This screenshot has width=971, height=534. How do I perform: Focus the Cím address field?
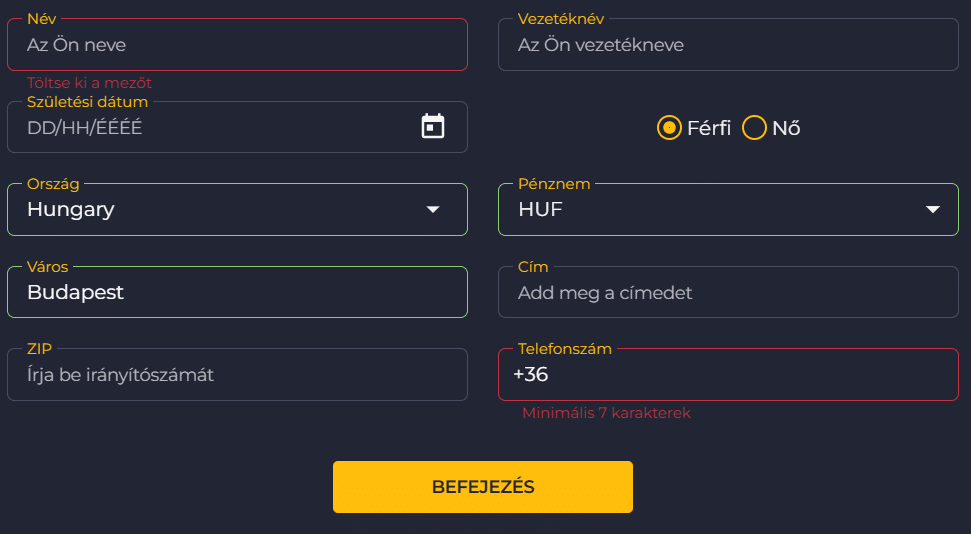(728, 293)
